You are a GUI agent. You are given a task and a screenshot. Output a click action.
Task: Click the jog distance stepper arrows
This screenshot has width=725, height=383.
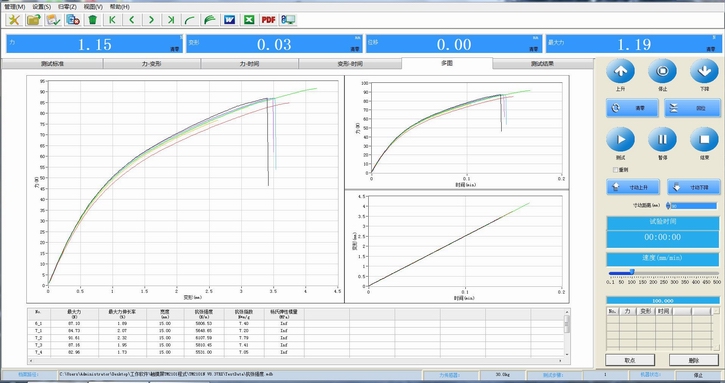pos(668,206)
